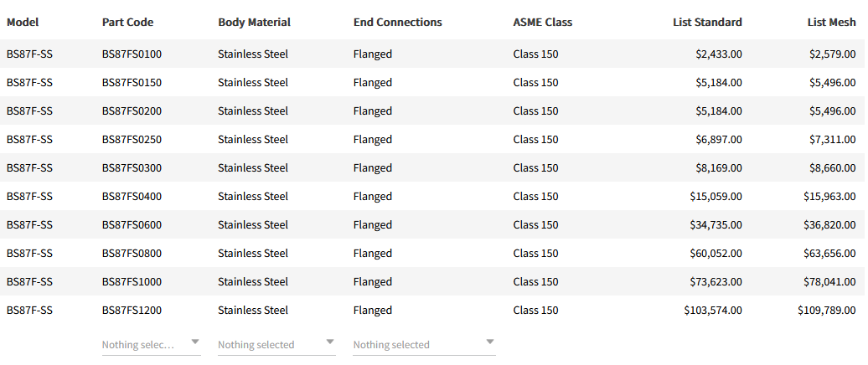Image resolution: width=868 pixels, height=365 pixels.
Task: Click the Model column header
Action: tap(23, 23)
